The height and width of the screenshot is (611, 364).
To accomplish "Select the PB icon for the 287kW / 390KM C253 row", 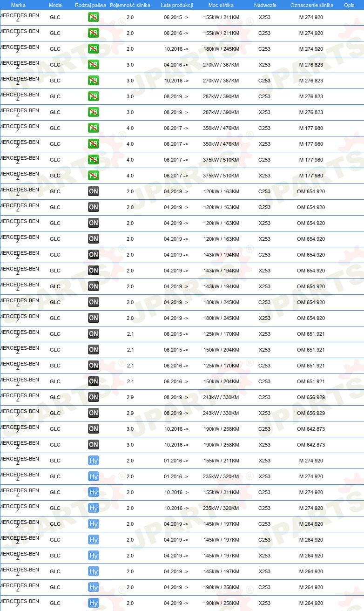I will click(94, 97).
